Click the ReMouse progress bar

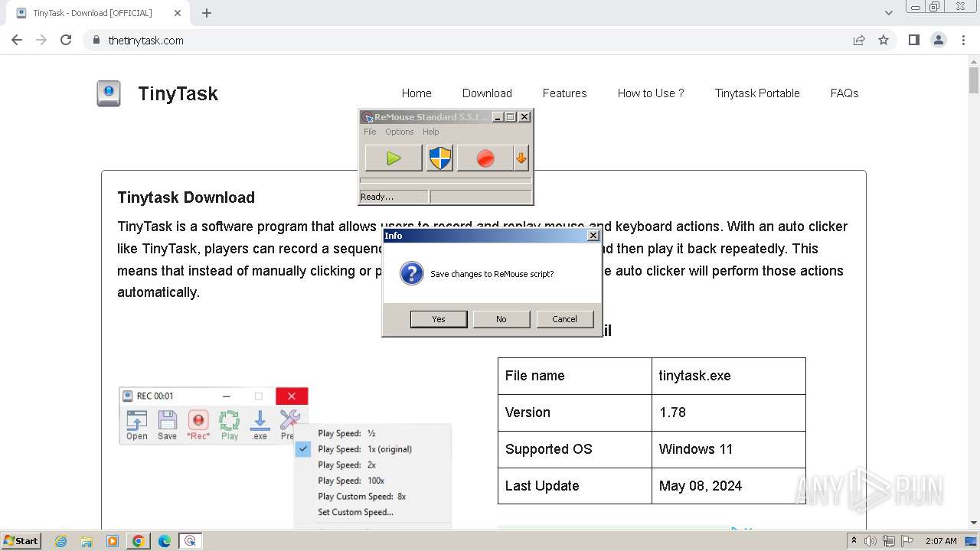446,181
